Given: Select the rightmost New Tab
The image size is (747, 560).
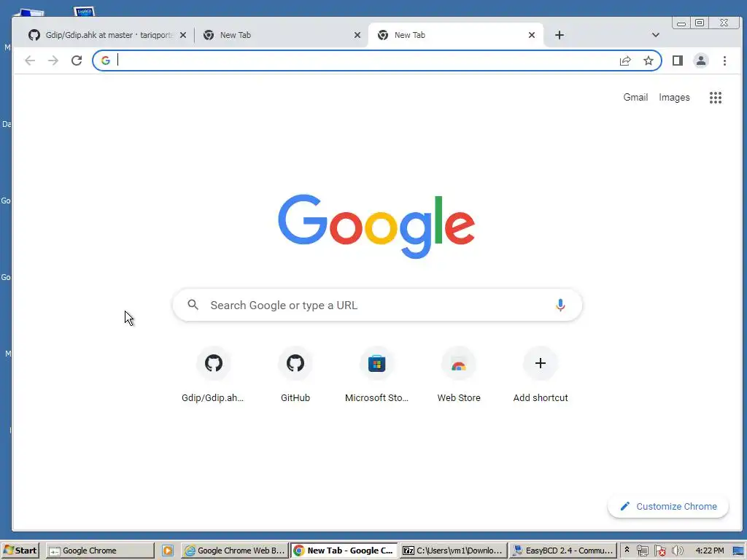Looking at the screenshot, I should tap(455, 35).
